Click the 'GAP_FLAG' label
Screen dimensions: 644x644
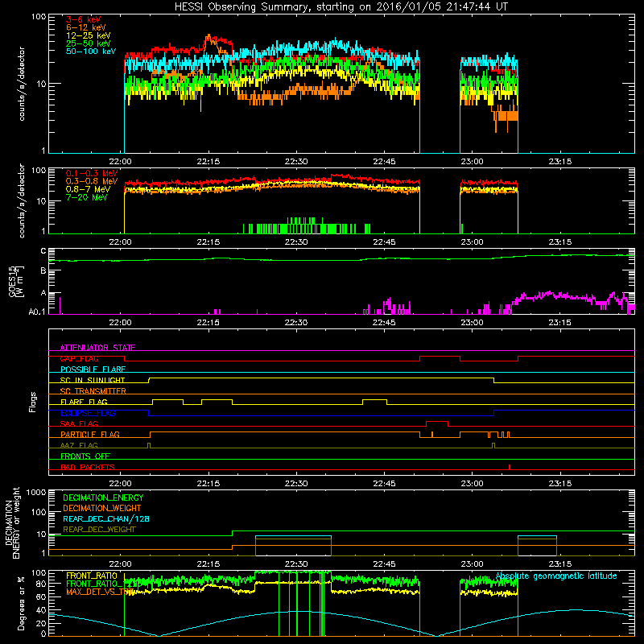click(79, 358)
